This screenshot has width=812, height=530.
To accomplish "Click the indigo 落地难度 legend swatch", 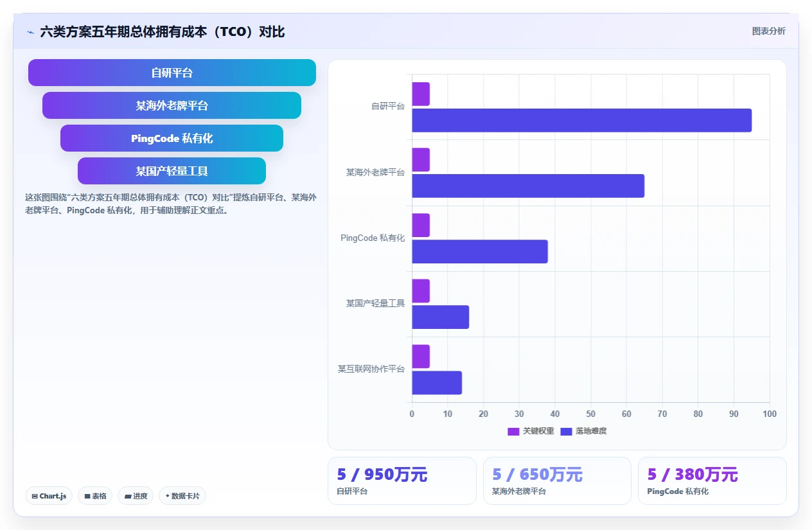I will 567,431.
